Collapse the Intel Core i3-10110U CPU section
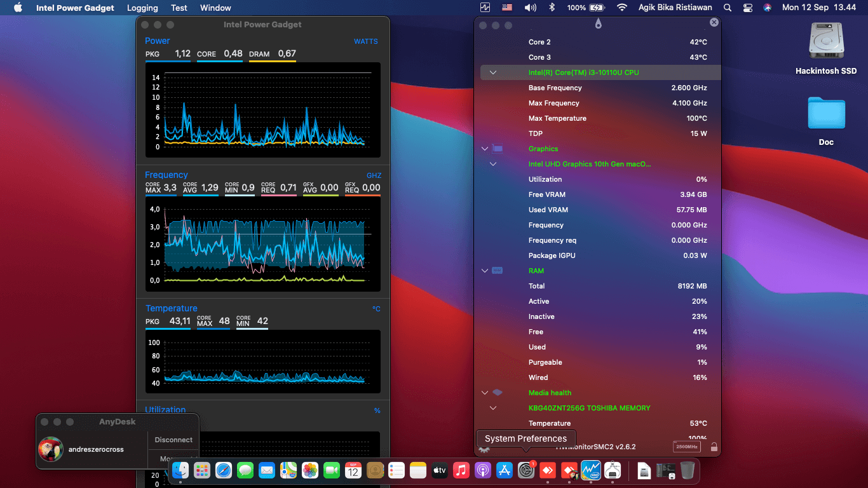 pyautogui.click(x=492, y=72)
